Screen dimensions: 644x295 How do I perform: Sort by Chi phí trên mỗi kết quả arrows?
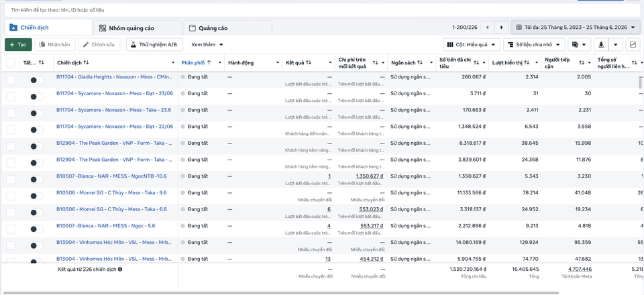376,63
